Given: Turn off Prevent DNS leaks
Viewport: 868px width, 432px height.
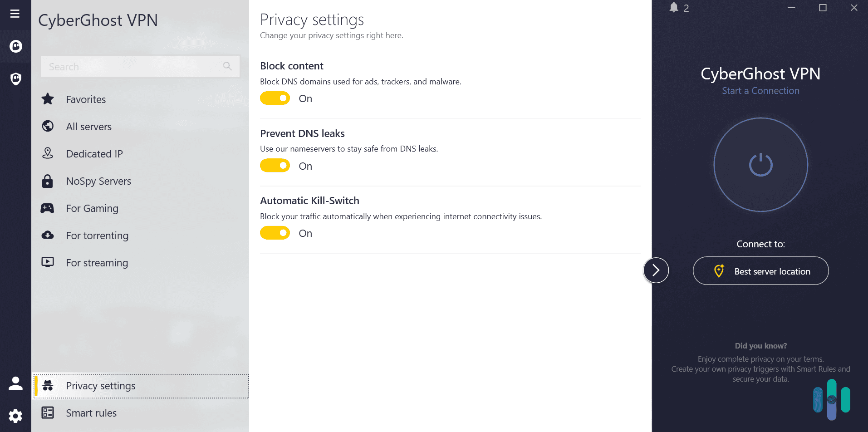Looking at the screenshot, I should click(275, 165).
